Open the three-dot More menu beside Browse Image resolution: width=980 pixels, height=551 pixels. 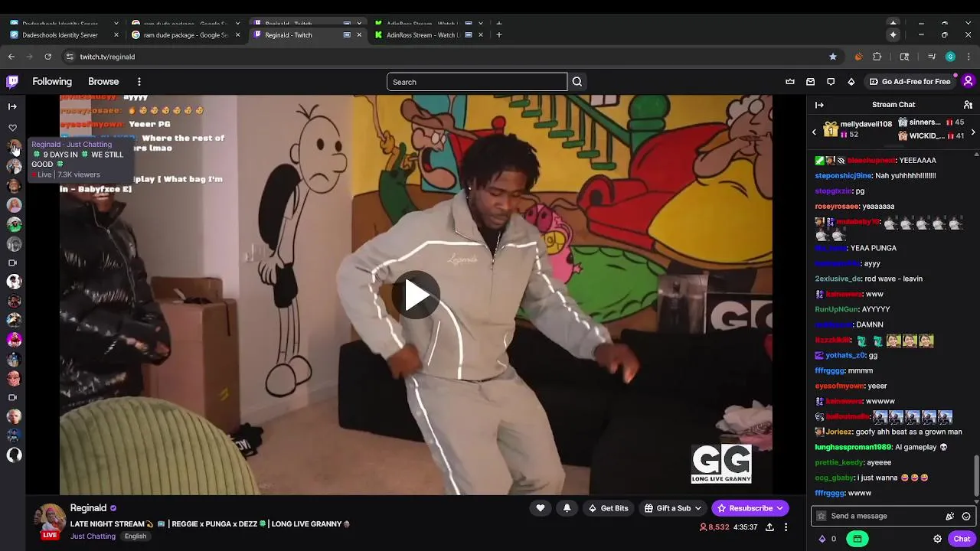[139, 82]
